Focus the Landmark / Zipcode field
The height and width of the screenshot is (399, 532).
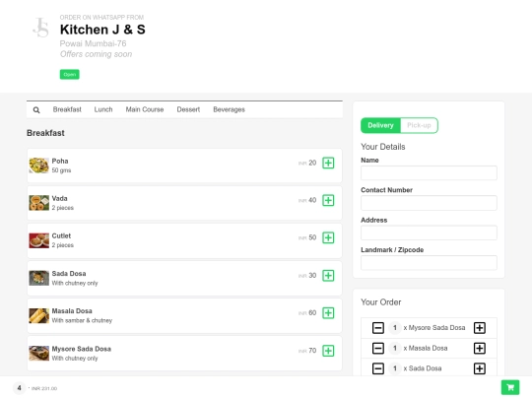tap(429, 263)
